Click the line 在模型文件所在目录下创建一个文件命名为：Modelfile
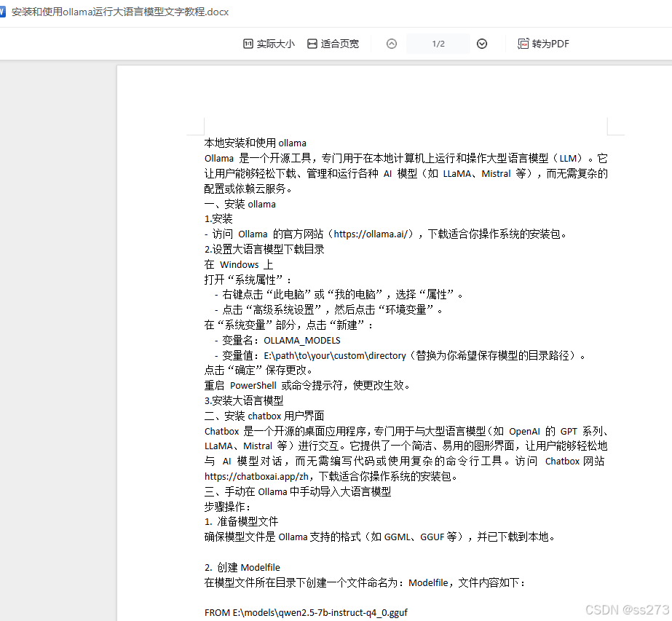 coord(365,583)
